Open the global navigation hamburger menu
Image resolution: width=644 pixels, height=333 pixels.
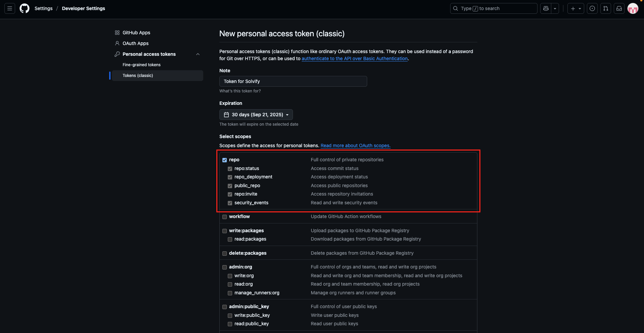tap(10, 8)
